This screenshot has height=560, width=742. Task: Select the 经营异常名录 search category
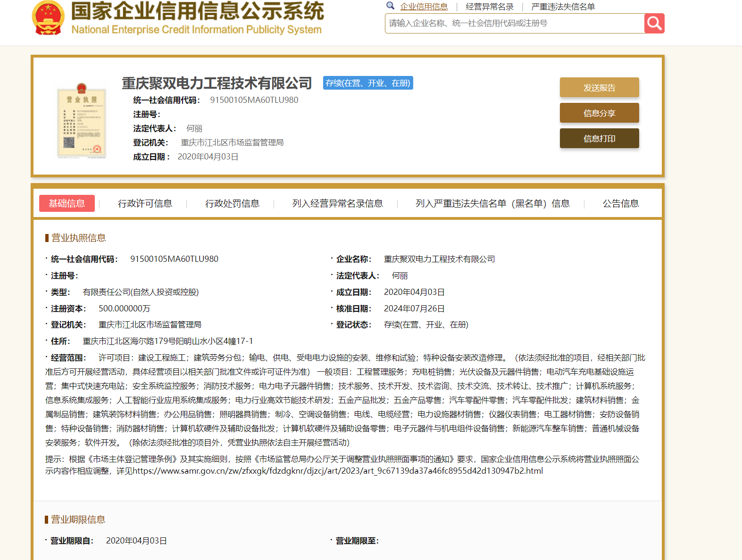point(490,7)
